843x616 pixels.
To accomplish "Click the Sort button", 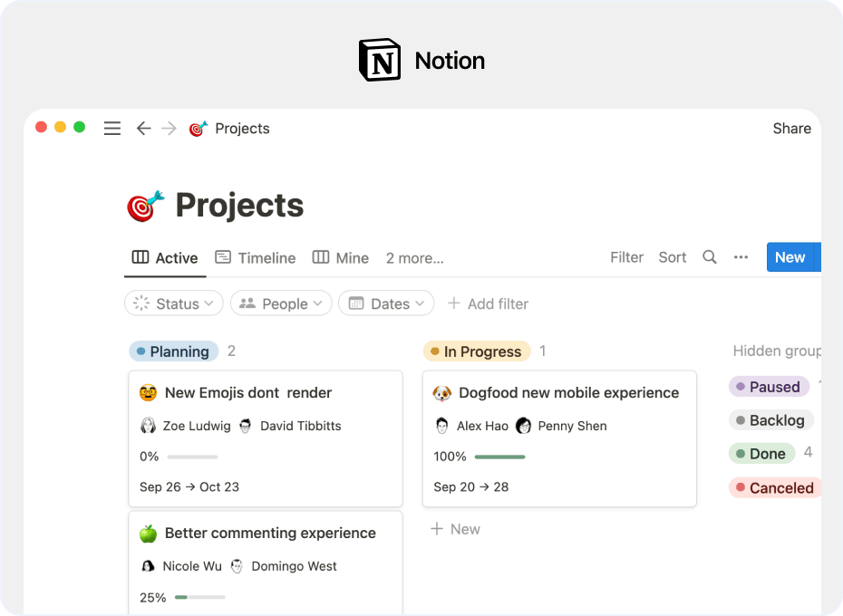I will [x=672, y=257].
